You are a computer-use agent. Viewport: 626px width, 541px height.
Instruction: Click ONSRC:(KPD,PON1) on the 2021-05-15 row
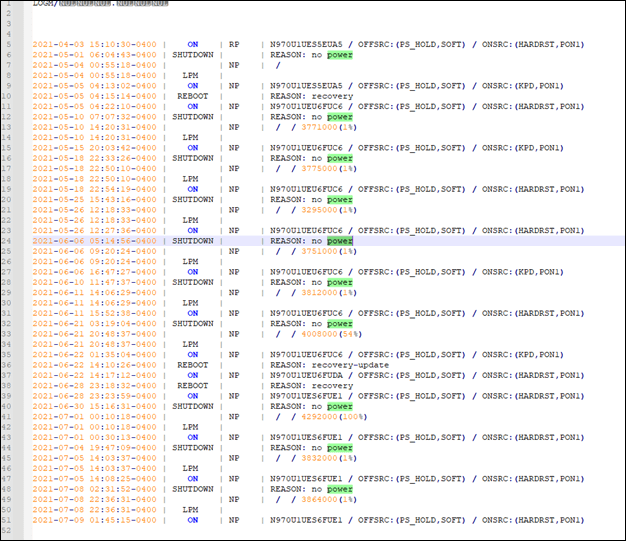[523, 148]
